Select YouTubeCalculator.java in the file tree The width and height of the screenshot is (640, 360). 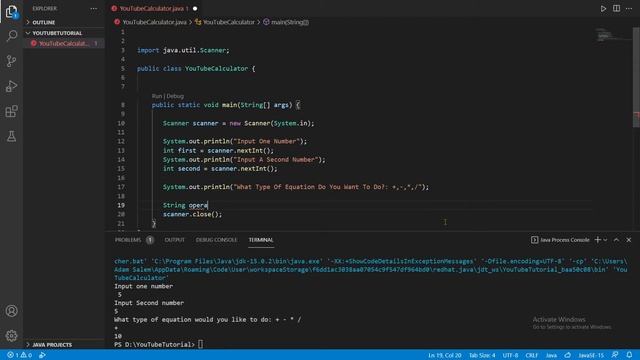point(64,43)
